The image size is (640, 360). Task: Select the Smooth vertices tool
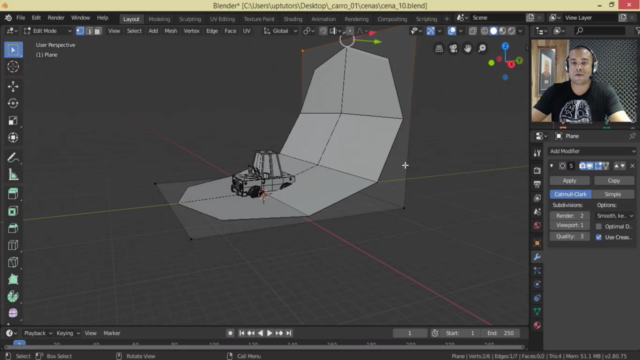[x=13, y=313]
